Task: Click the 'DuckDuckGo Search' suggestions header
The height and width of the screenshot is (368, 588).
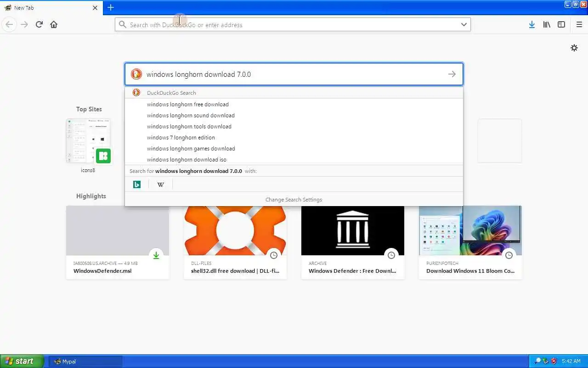Action: (294, 92)
